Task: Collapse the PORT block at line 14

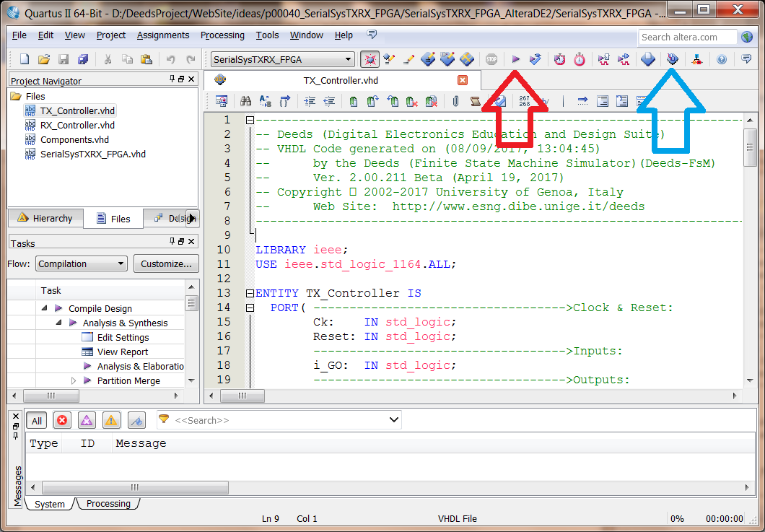Action: coord(250,308)
